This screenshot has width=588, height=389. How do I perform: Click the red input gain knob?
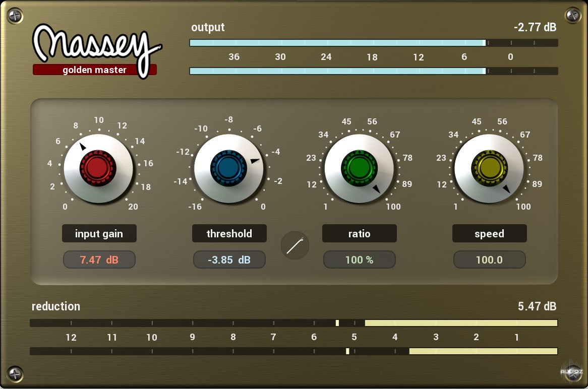[x=99, y=169]
